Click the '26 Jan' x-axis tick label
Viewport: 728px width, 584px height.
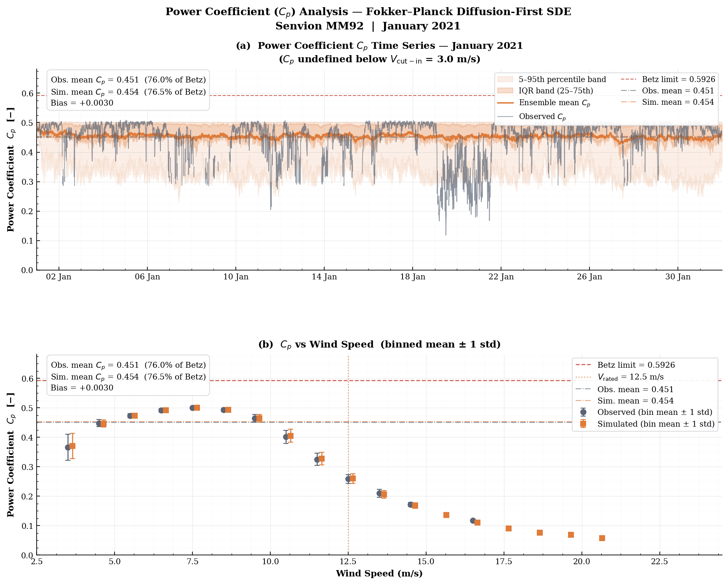(589, 277)
